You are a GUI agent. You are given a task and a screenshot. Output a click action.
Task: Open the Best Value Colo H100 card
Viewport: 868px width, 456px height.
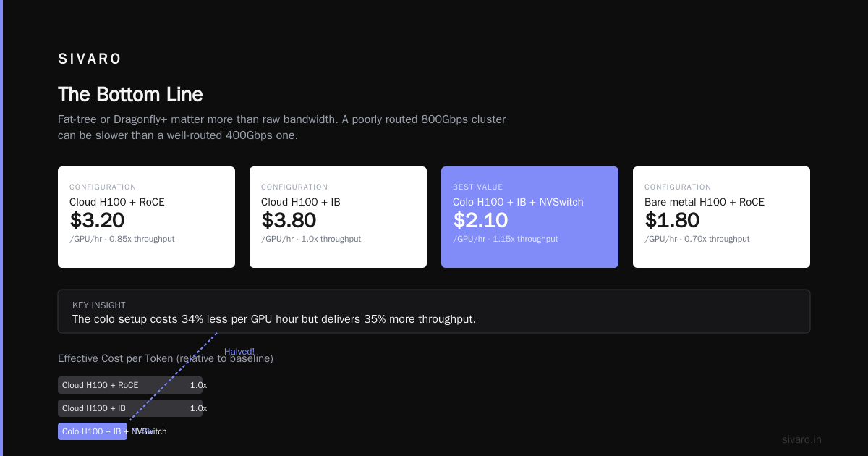[529, 217]
